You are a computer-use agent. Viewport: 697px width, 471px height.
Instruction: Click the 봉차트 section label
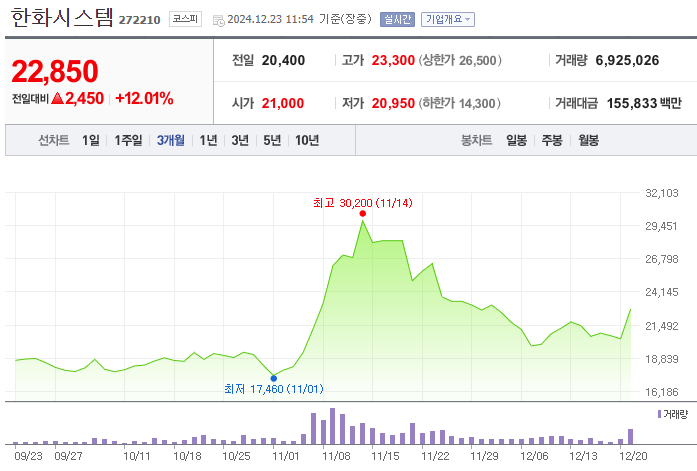click(x=477, y=140)
